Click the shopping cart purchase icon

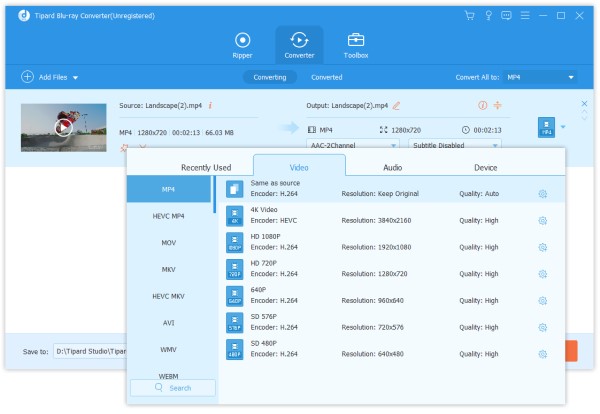tap(470, 16)
